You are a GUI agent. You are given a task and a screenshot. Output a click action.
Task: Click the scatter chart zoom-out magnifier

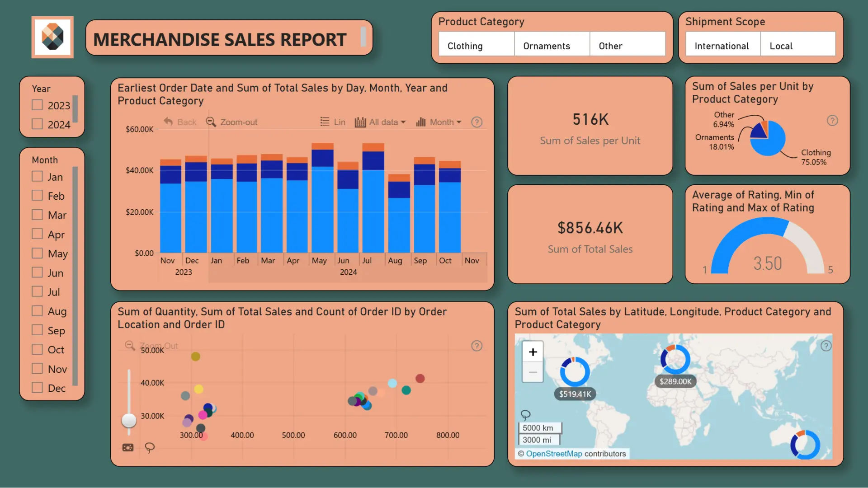click(x=130, y=346)
